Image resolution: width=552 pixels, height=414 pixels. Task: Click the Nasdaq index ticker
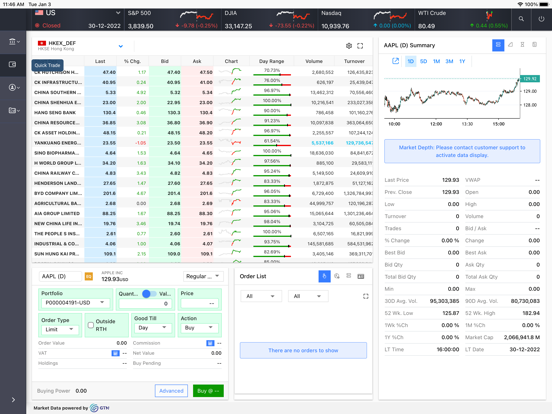click(366, 19)
